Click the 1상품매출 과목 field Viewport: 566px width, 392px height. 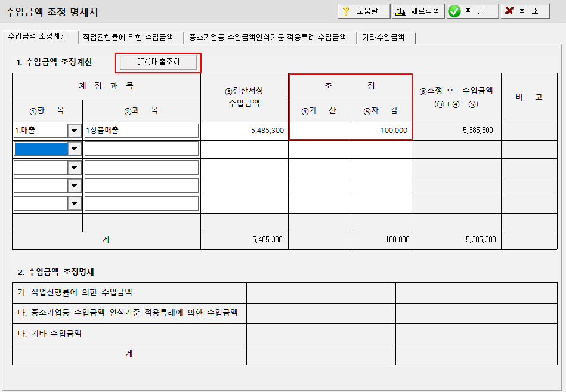pyautogui.click(x=141, y=131)
